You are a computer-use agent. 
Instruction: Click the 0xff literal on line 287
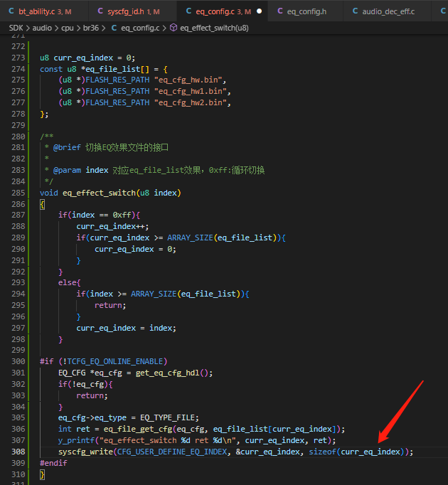coord(122,215)
